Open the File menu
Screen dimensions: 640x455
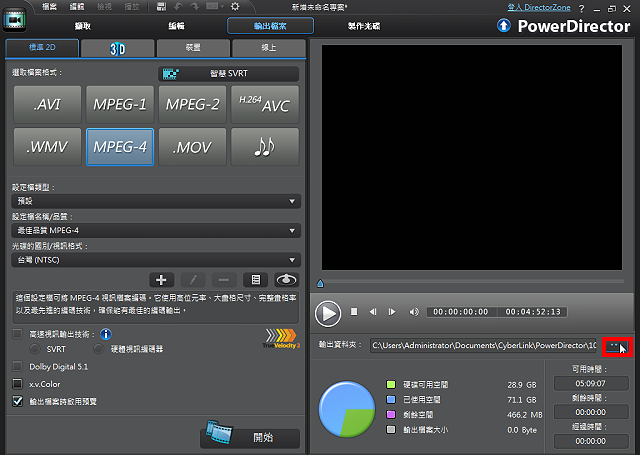tap(49, 7)
